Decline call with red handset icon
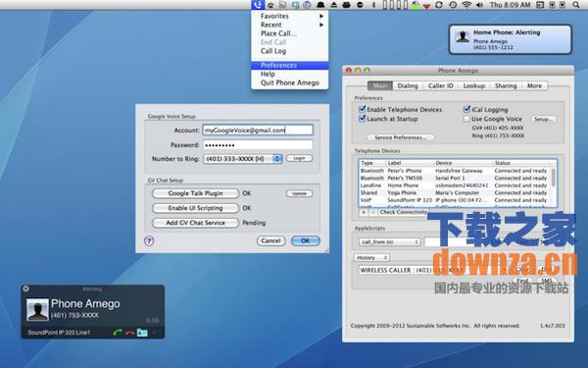The width and height of the screenshot is (588, 368). pos(129,333)
